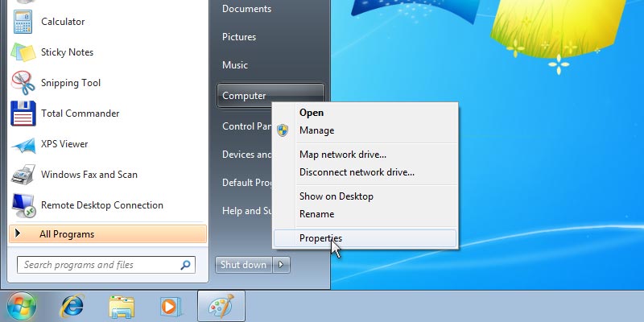The image size is (644, 322).
Task: Open the Snipping Tool scissors icon
Action: click(x=23, y=83)
